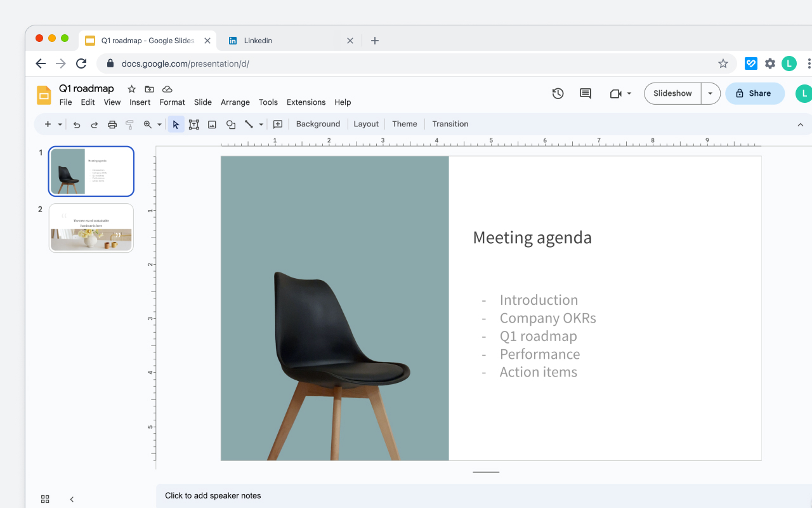Click the Transition button
Viewport: 812px width, 508px height.
450,124
